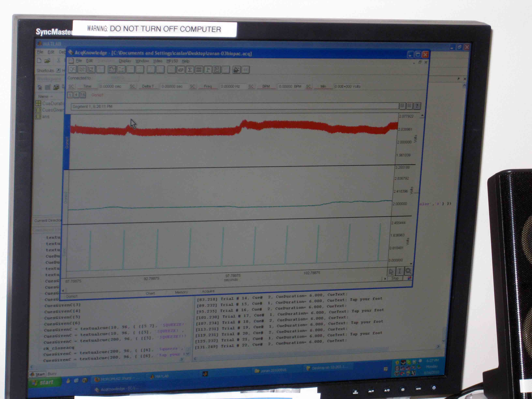Toggle channel 16 display box
Image resolution: width=532 pixels, height=399 pixels.
82,95
